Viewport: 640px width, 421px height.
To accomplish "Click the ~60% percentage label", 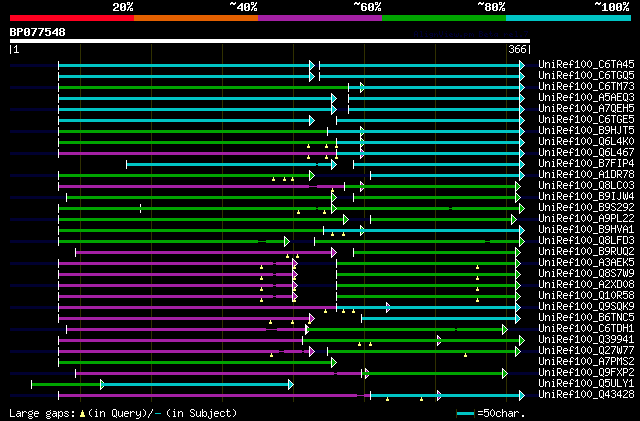I will 367,7.
